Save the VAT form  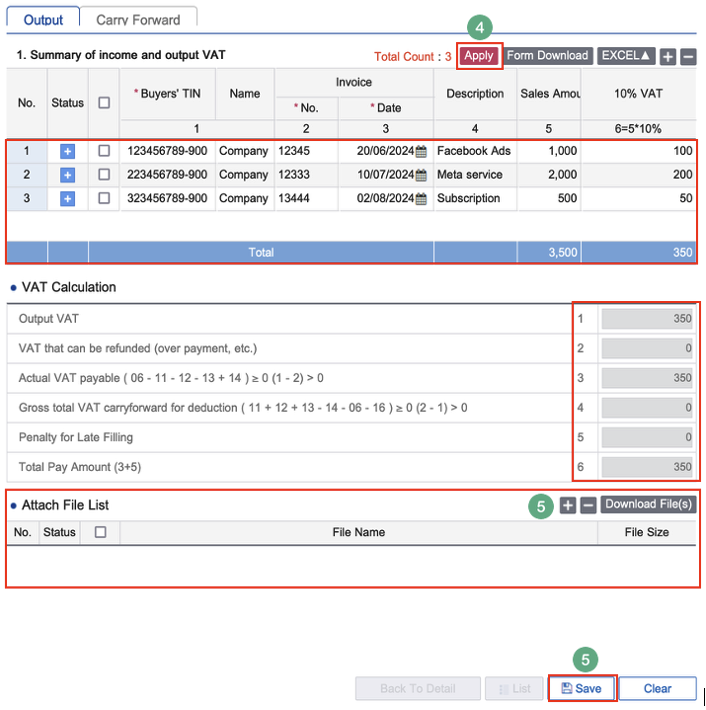click(x=581, y=688)
